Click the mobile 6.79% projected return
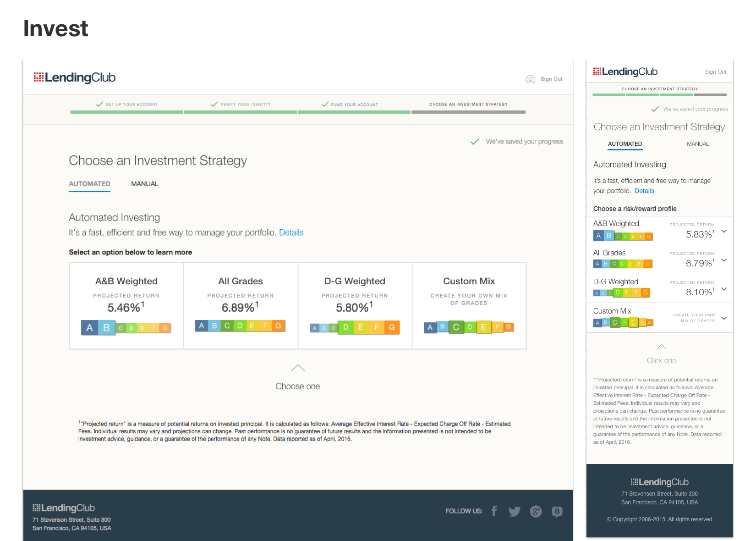756x541 pixels. coord(700,263)
